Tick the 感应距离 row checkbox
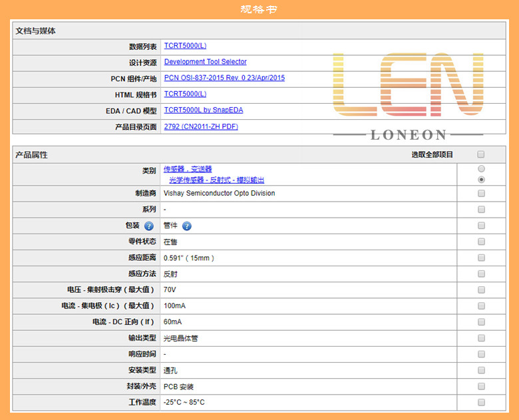Screen dimensions: 519x420 coord(481,258)
